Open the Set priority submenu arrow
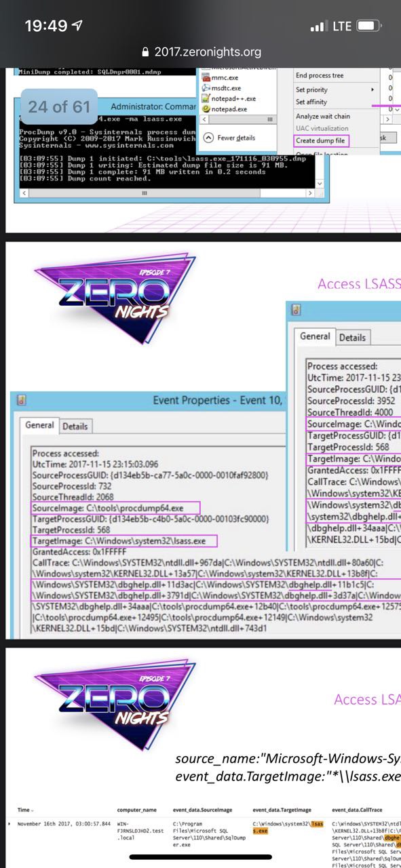The height and width of the screenshot is (868, 401). pyautogui.click(x=372, y=90)
